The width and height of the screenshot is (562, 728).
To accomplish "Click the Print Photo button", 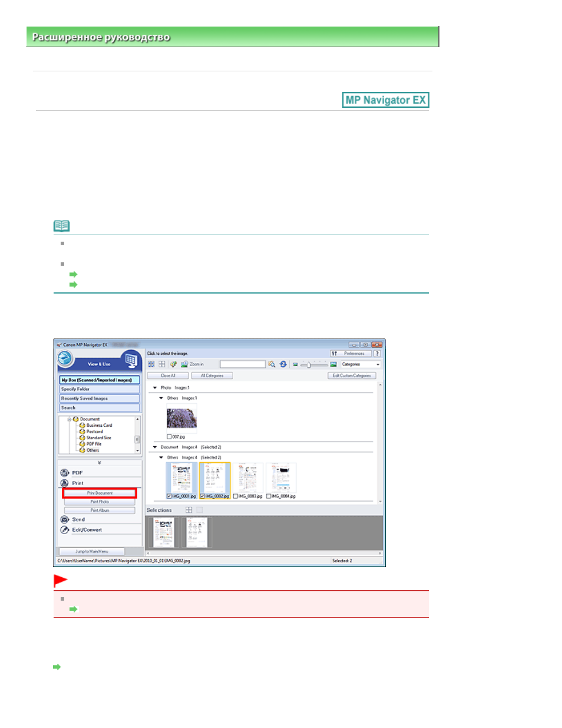I will pyautogui.click(x=100, y=502).
